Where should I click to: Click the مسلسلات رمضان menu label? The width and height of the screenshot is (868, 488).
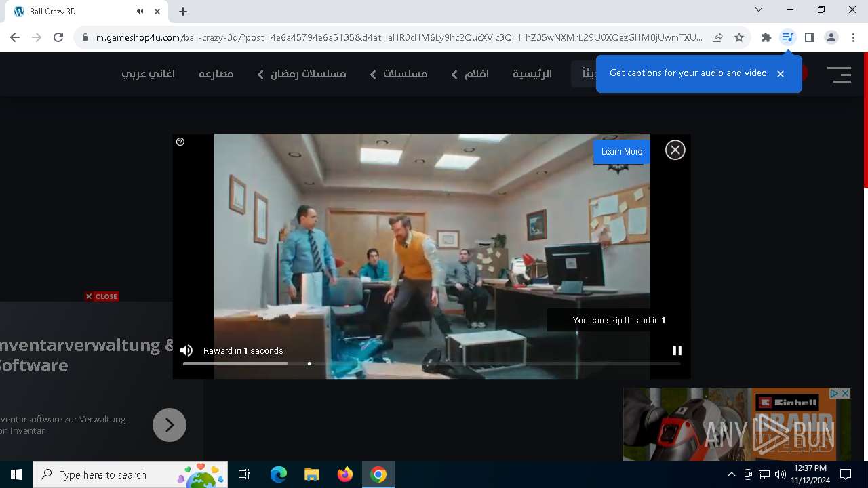pos(309,74)
